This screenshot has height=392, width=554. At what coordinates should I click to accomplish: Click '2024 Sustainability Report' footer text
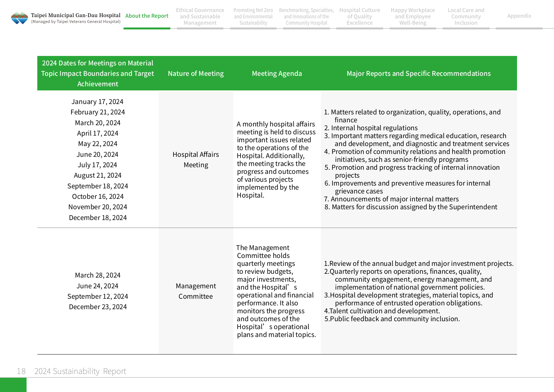[x=80, y=371]
